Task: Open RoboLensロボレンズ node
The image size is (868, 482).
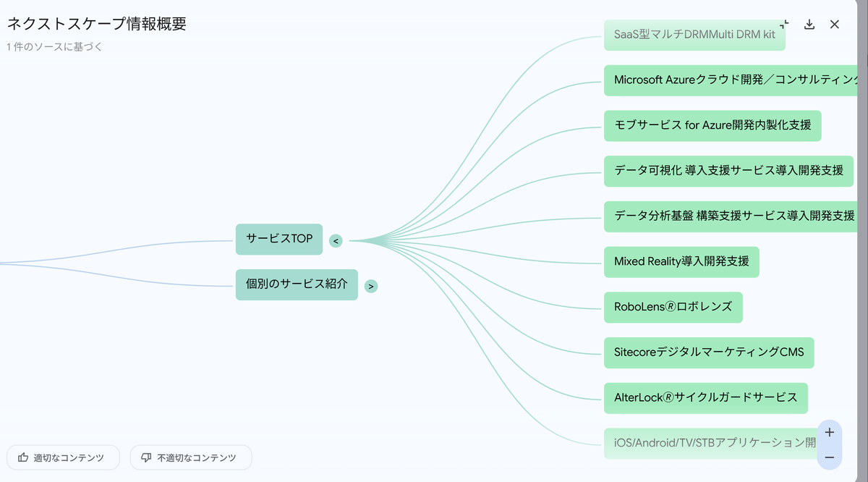Action: pyautogui.click(x=673, y=307)
